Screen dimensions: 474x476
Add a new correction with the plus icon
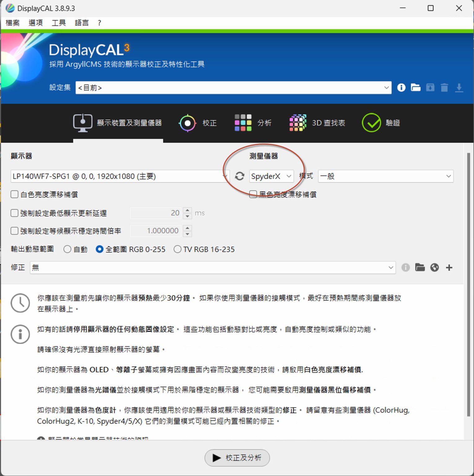(x=449, y=267)
